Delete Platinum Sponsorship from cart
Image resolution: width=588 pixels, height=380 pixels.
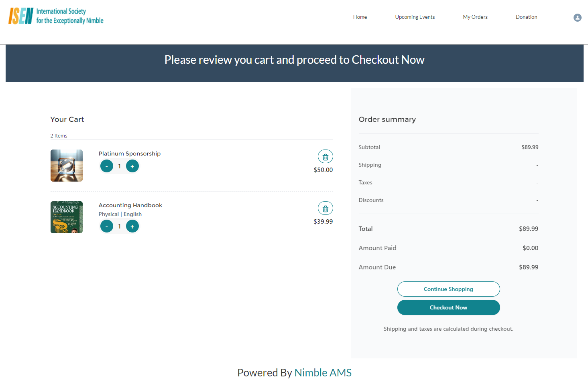click(x=326, y=157)
